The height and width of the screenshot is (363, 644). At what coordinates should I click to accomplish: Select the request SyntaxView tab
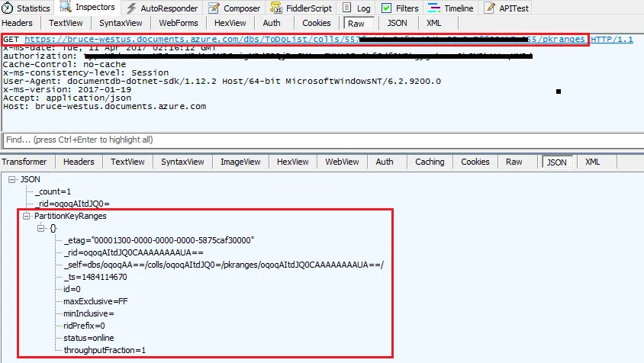click(121, 23)
